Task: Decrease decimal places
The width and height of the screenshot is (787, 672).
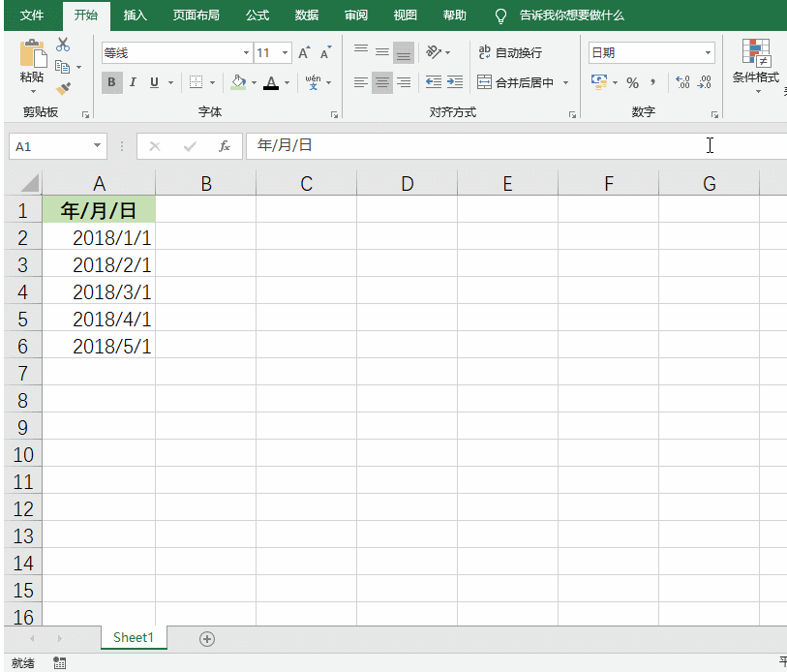Action: point(705,82)
